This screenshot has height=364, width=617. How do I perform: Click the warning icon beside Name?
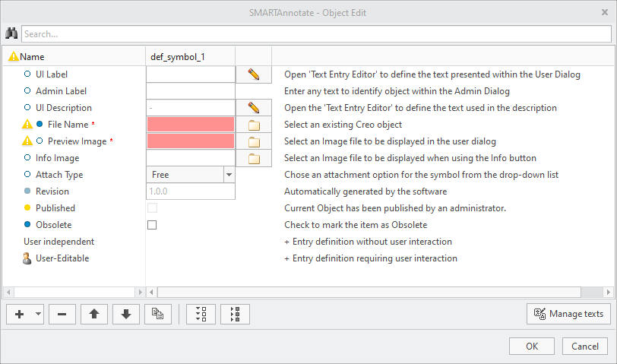[14, 57]
